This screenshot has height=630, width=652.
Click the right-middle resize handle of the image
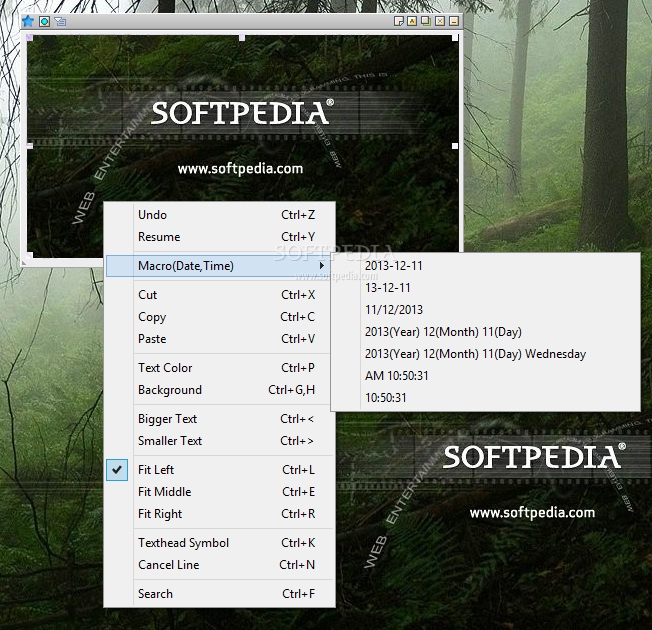[x=455, y=146]
